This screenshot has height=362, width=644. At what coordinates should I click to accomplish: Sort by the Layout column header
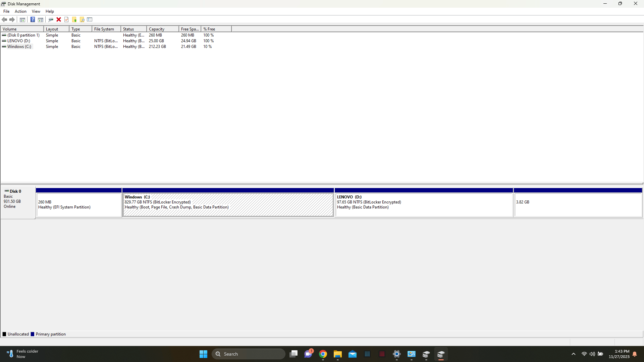56,29
